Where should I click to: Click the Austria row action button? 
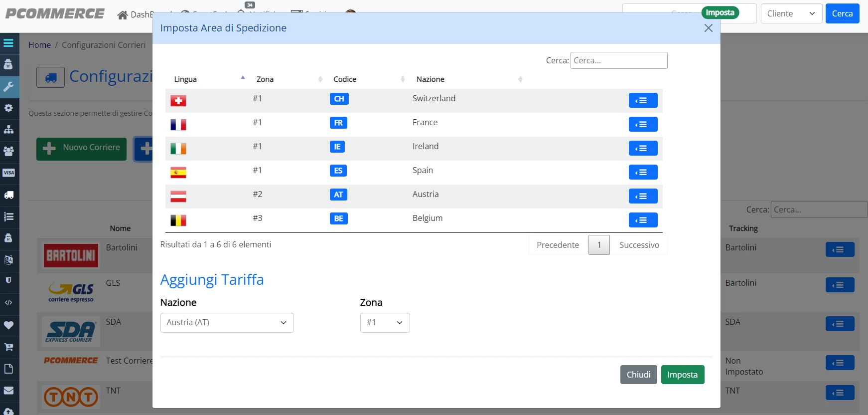(643, 196)
